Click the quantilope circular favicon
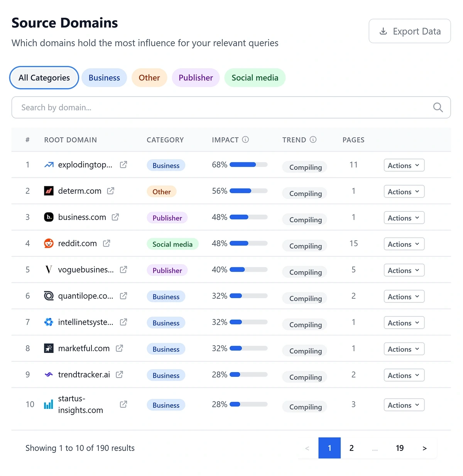Viewport: 463px width, 476px height. 49,296
